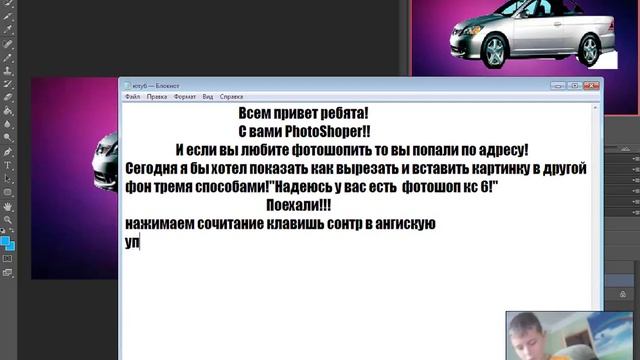Click the purple gradient canvas behind Notepad

pos(74,178)
